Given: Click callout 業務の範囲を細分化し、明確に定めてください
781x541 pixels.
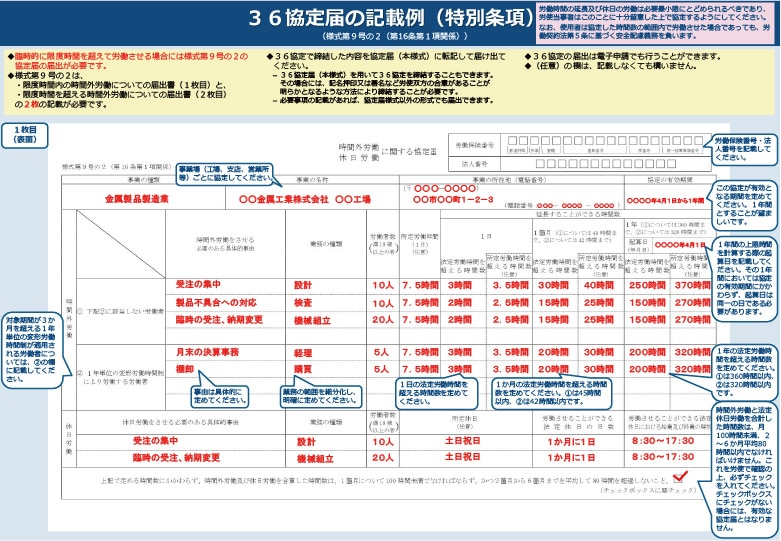Looking at the screenshot, I should tap(321, 396).
